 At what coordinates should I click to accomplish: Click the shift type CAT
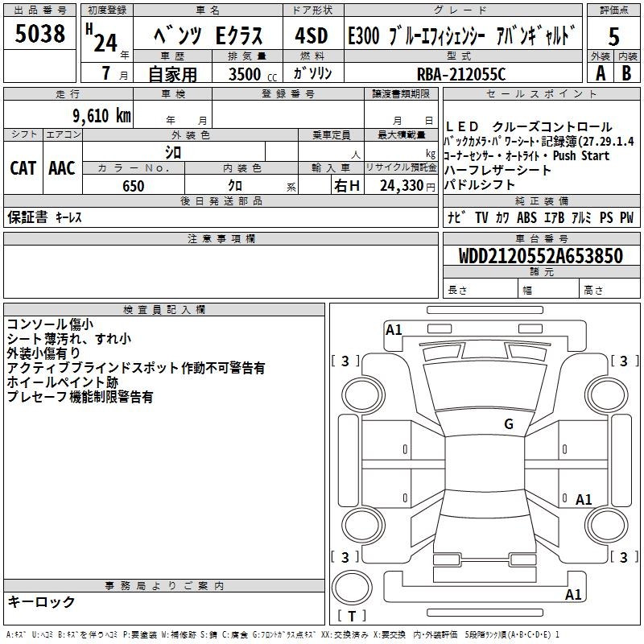point(23,168)
